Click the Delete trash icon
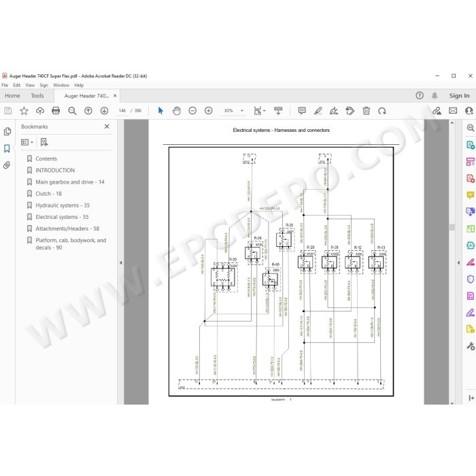 tap(367, 111)
